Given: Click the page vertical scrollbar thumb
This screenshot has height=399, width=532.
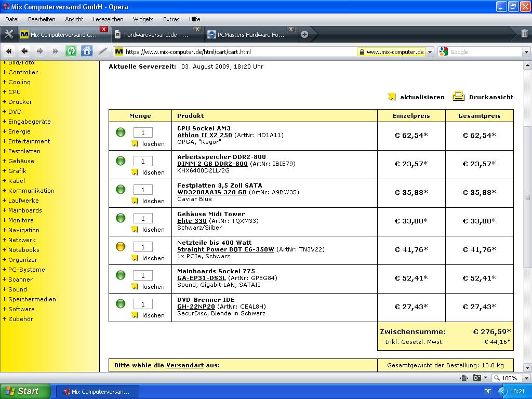Looking at the screenshot, I should pos(527,197).
